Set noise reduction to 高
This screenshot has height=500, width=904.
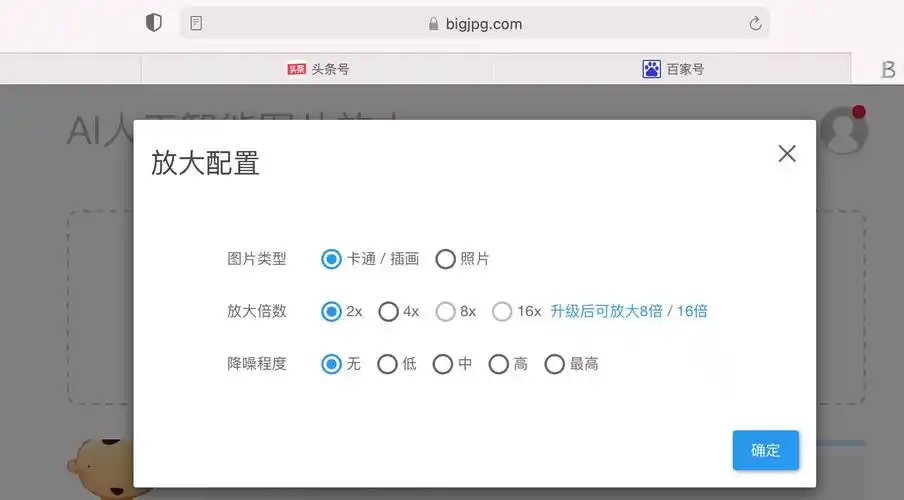(498, 364)
